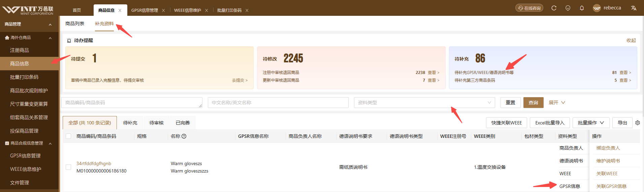Toggle the select-all checkbox in table header

click(68, 136)
